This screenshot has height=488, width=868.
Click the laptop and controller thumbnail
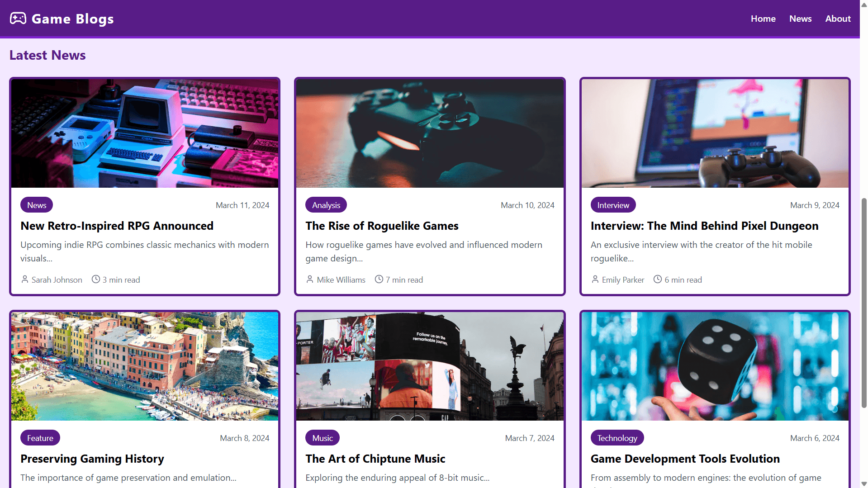[715, 133]
